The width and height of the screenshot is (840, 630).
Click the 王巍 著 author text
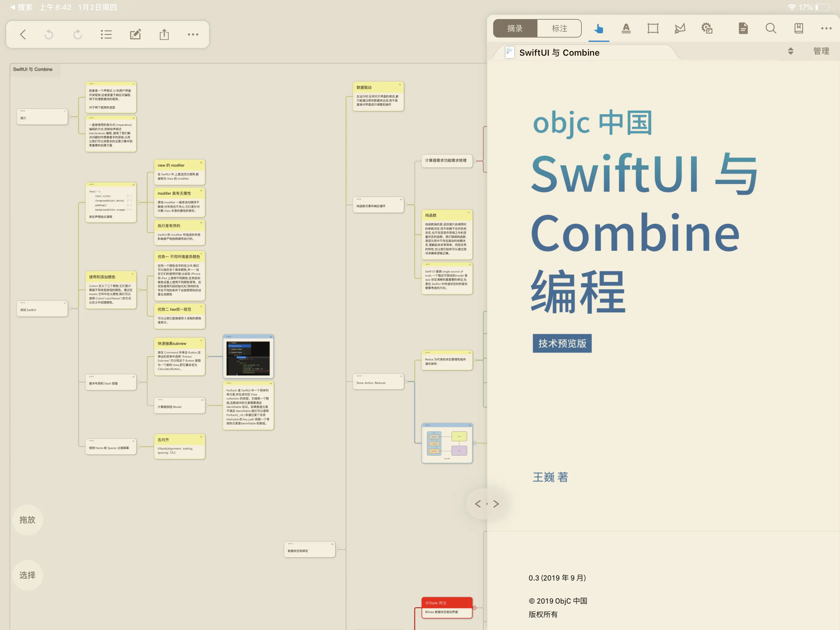[x=550, y=477]
